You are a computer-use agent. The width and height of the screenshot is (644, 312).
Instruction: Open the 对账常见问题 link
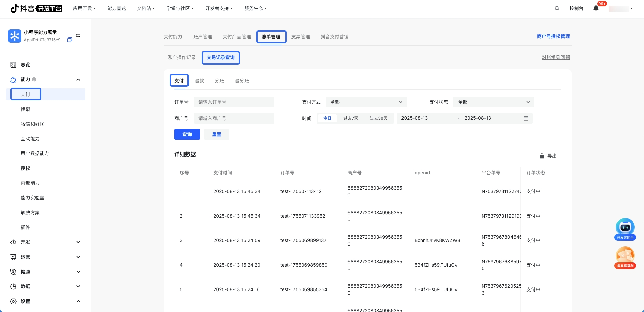click(555, 57)
